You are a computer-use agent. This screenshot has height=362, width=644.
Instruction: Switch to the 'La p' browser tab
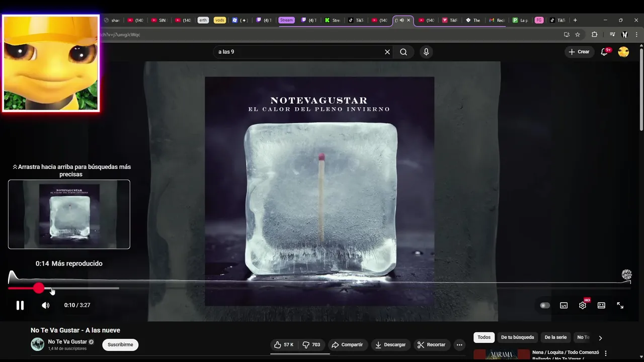(x=520, y=20)
